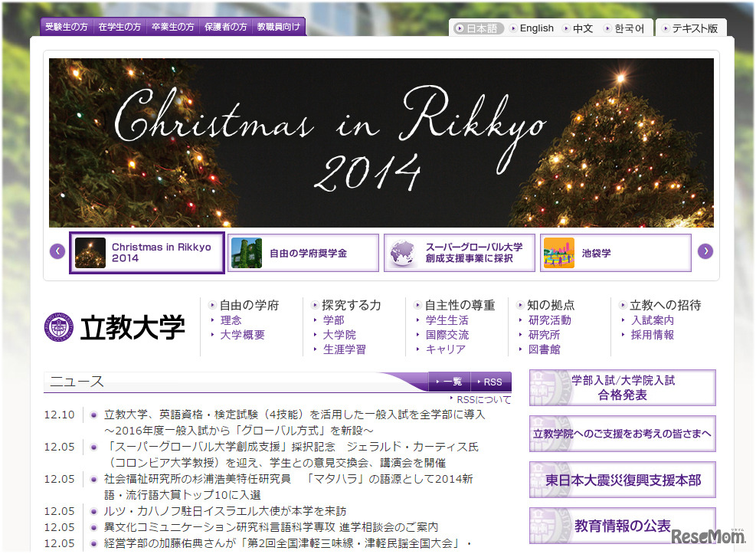Open the テキスト版 text version
This screenshot has height=554, width=756.
click(x=690, y=28)
